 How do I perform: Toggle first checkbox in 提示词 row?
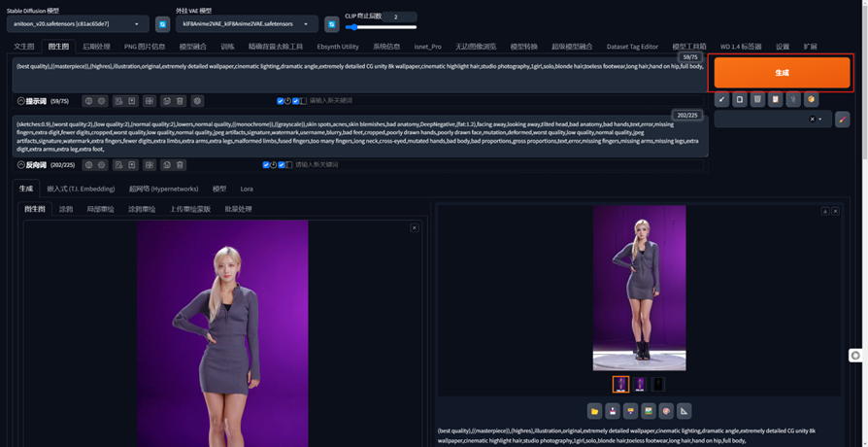pos(281,101)
